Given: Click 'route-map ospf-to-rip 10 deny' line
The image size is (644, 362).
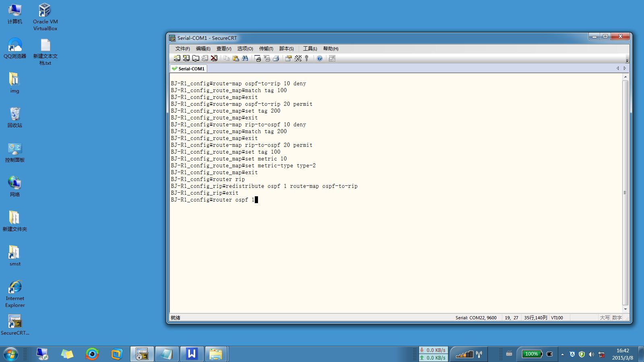Looking at the screenshot, I should click(238, 84).
